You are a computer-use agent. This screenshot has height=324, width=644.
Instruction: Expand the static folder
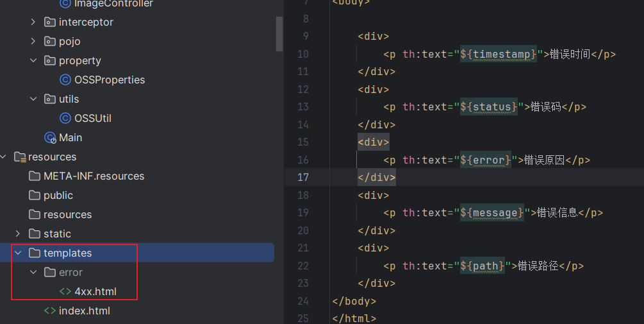[18, 234]
